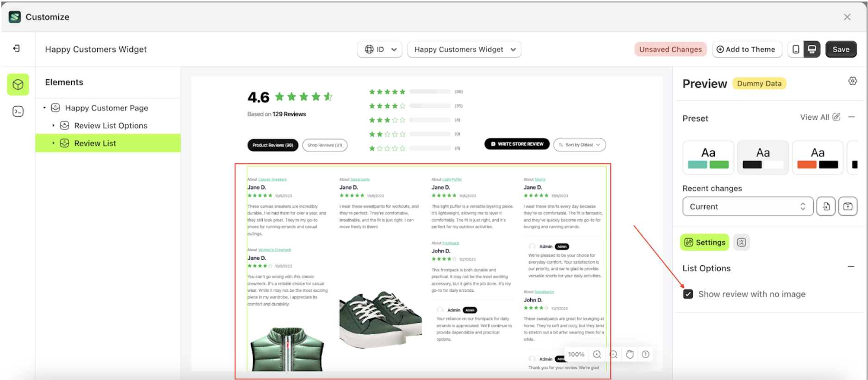Select the hand pan tool
This screenshot has height=380, width=868.
coord(629,355)
